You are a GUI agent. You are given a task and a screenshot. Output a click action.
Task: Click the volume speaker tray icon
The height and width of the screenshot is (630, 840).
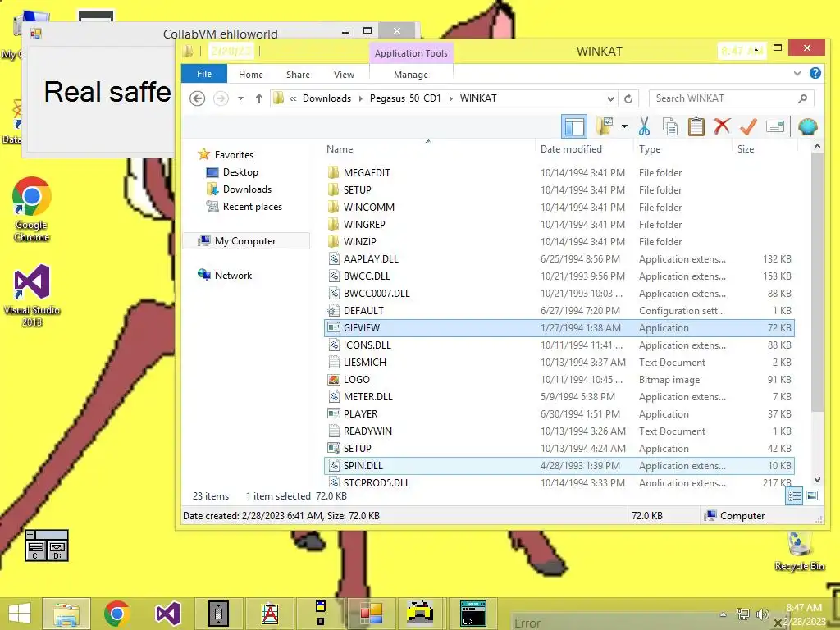762,614
